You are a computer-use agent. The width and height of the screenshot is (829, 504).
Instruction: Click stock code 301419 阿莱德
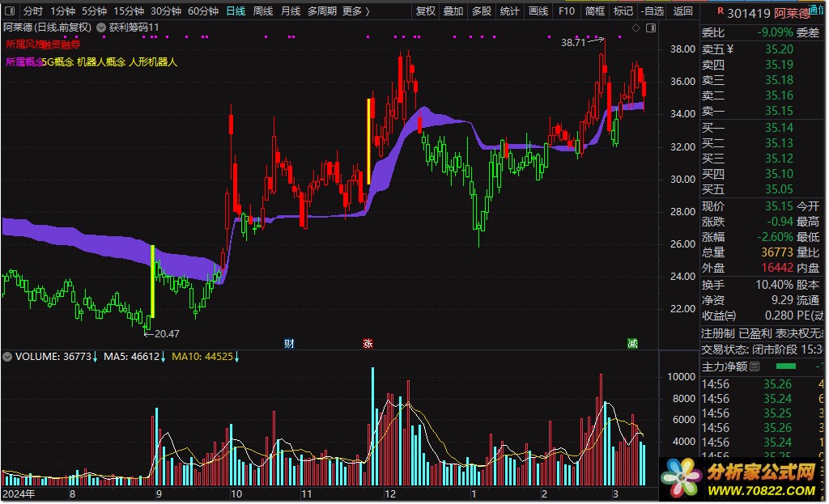768,13
